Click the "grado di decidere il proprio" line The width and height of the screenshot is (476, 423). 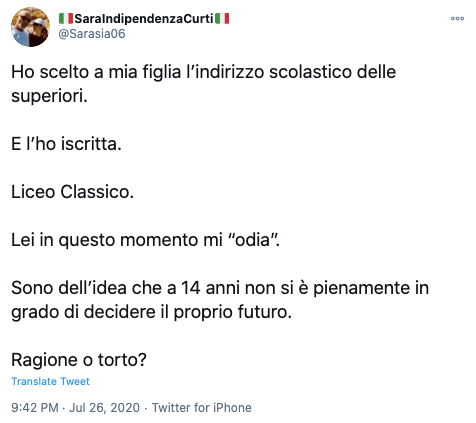click(122, 312)
